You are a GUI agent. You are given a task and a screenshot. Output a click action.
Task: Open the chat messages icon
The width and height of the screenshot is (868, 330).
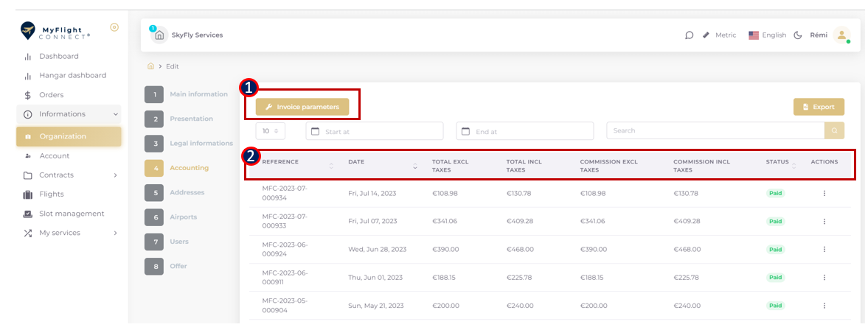tap(690, 35)
